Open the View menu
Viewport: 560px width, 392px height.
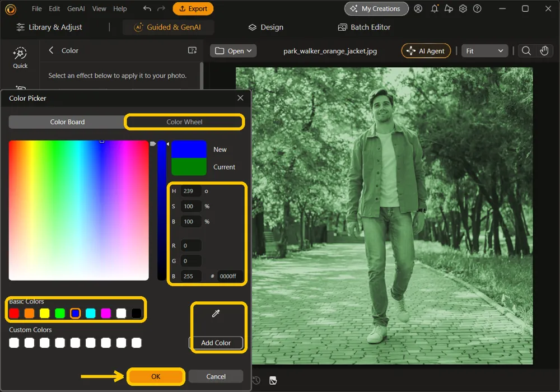pos(99,8)
